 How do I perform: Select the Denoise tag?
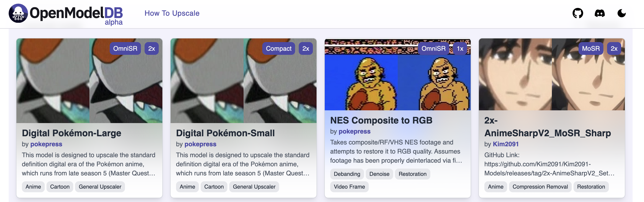(379, 174)
